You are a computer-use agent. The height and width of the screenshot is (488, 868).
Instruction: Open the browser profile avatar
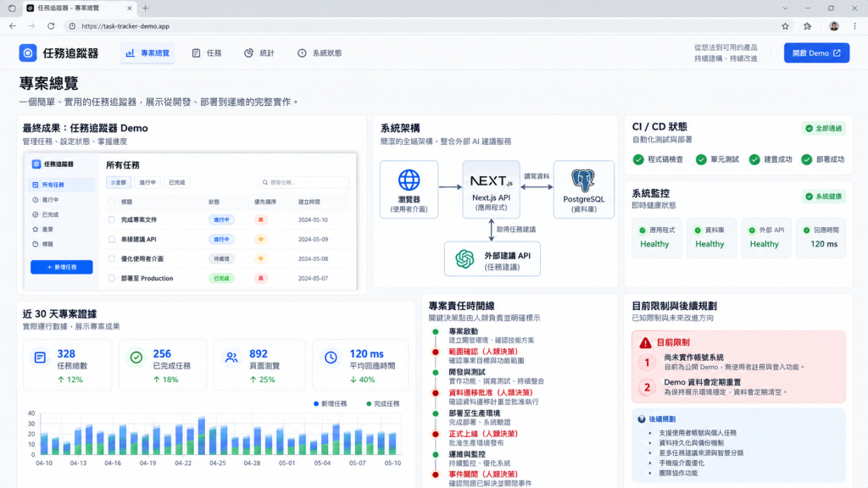(x=834, y=26)
